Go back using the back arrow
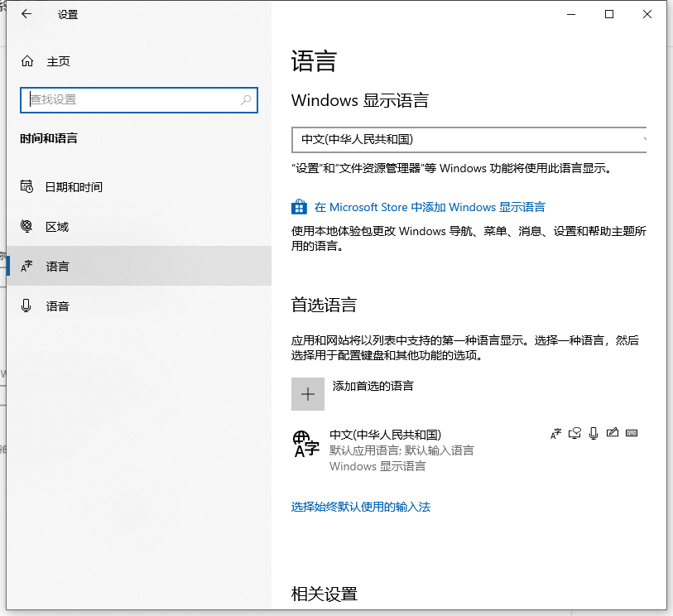Image resolution: width=673 pixels, height=616 pixels. tap(26, 14)
